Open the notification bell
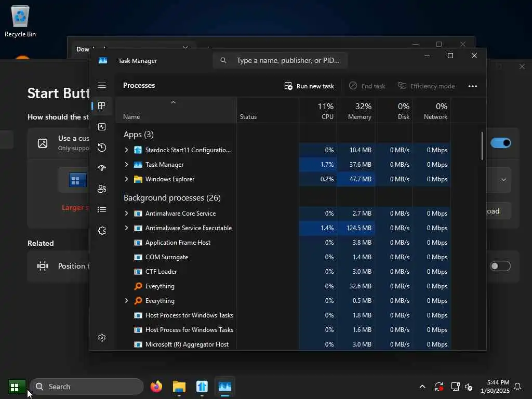 518,387
